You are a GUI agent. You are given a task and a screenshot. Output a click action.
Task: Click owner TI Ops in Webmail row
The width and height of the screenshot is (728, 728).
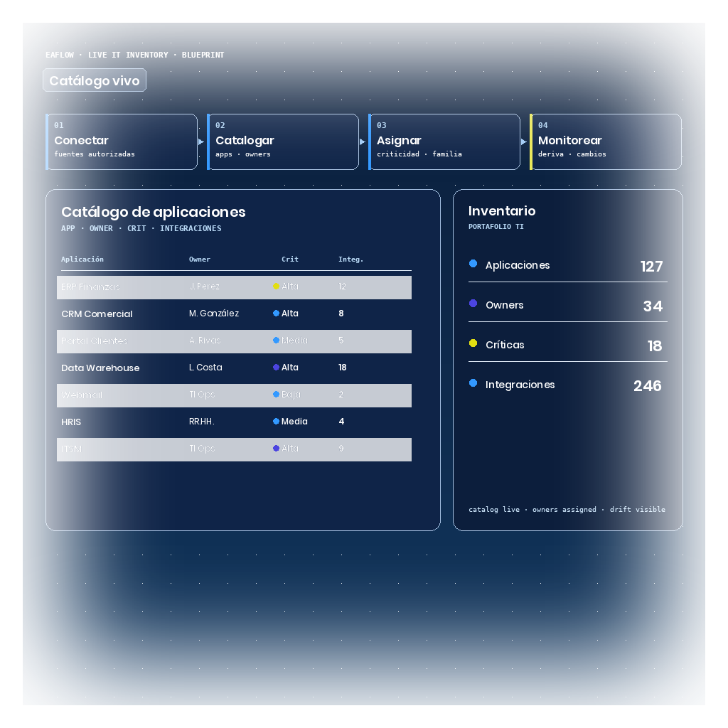point(202,394)
